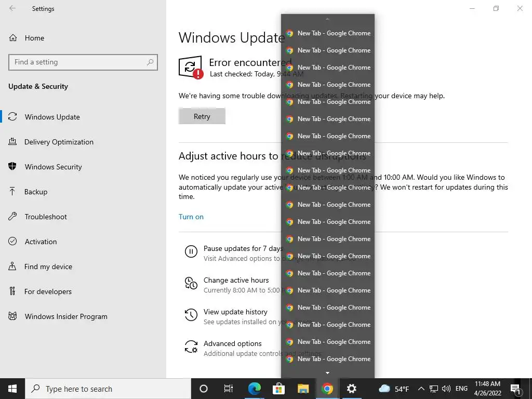Open network status tray icon

coord(434,389)
